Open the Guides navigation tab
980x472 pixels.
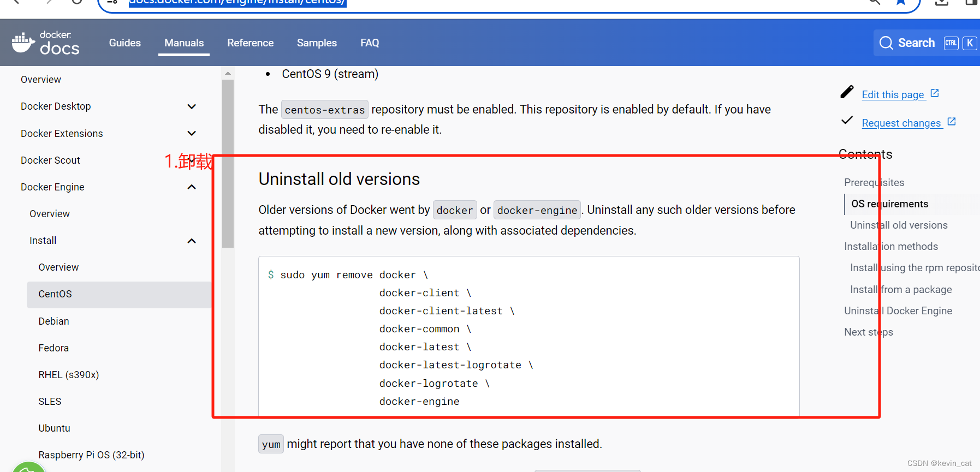(125, 43)
